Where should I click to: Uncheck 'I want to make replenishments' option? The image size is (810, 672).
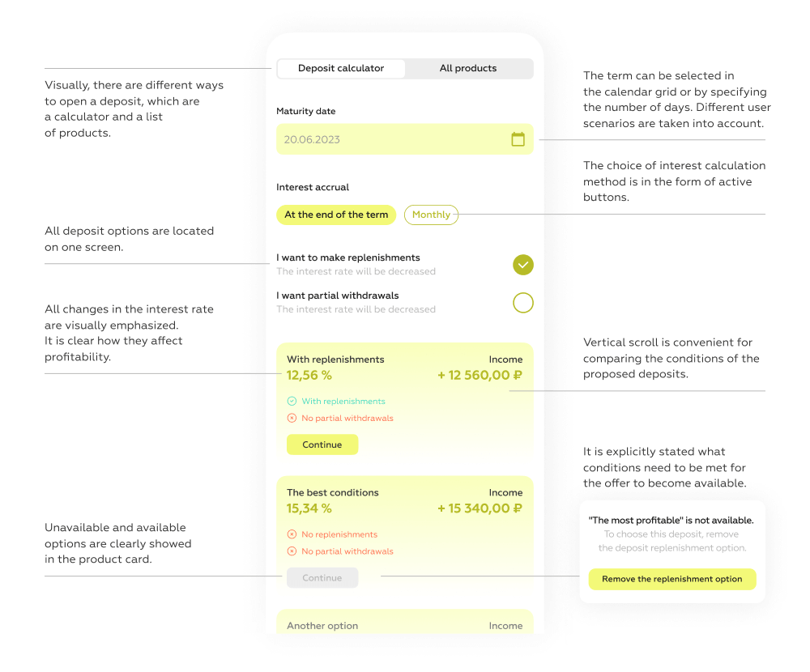coord(523,265)
